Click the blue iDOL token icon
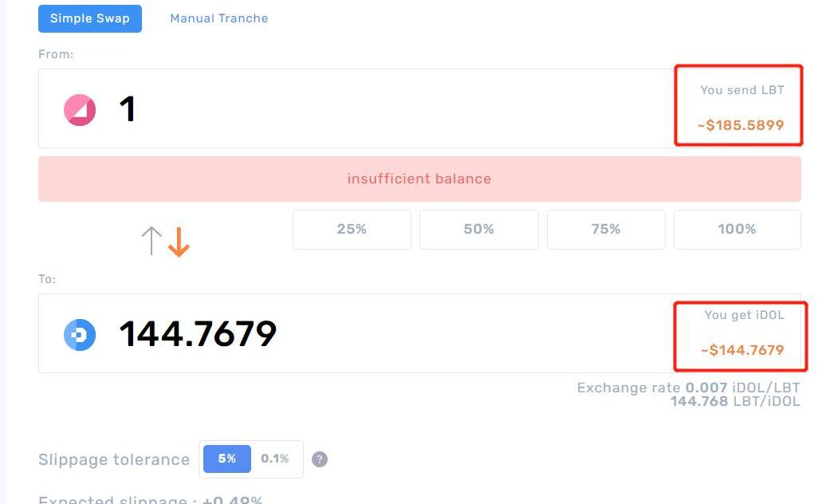Screen dimensions: 826x504 [80, 335]
